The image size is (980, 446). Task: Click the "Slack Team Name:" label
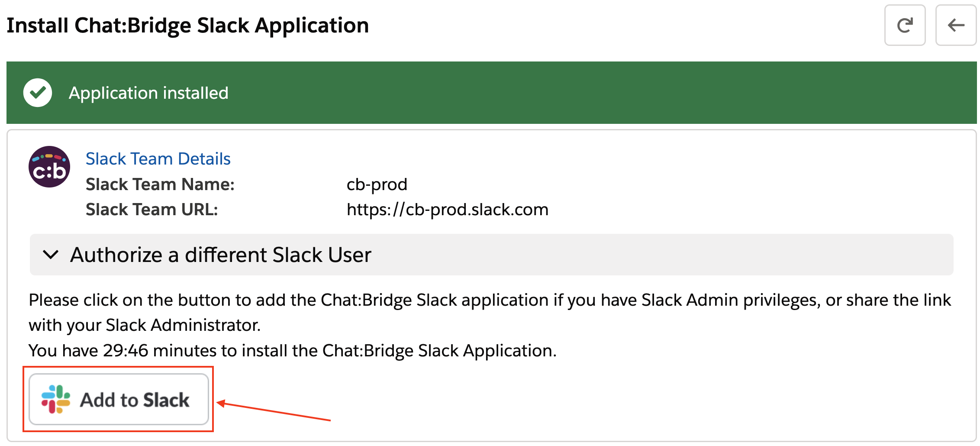[160, 184]
